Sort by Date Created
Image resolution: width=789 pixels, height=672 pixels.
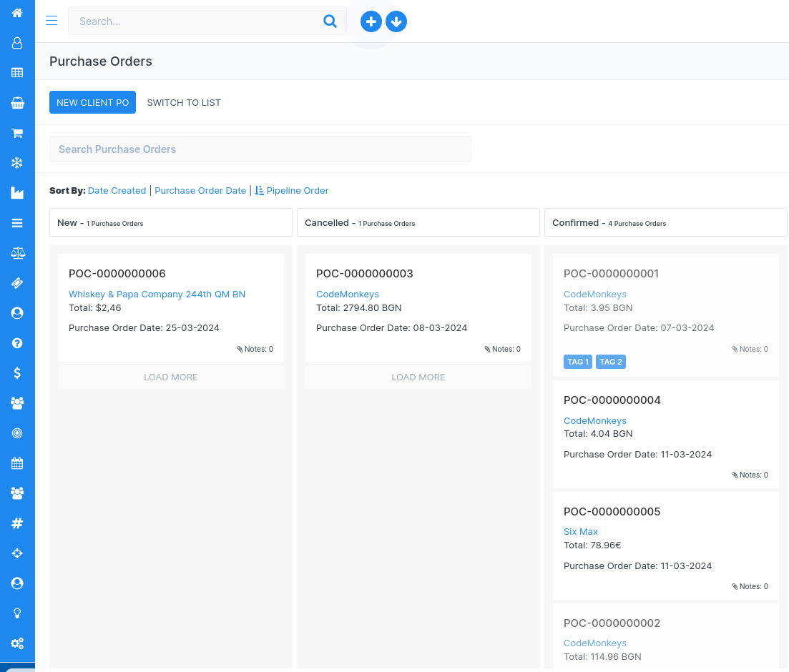point(117,191)
